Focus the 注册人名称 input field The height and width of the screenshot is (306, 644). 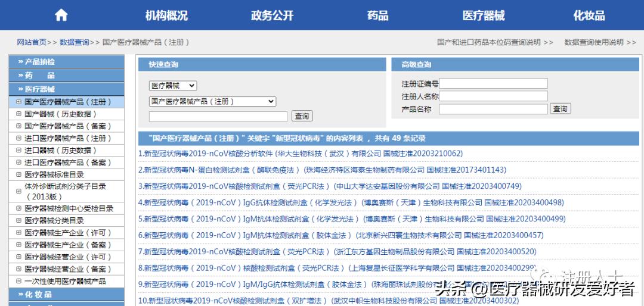click(493, 96)
